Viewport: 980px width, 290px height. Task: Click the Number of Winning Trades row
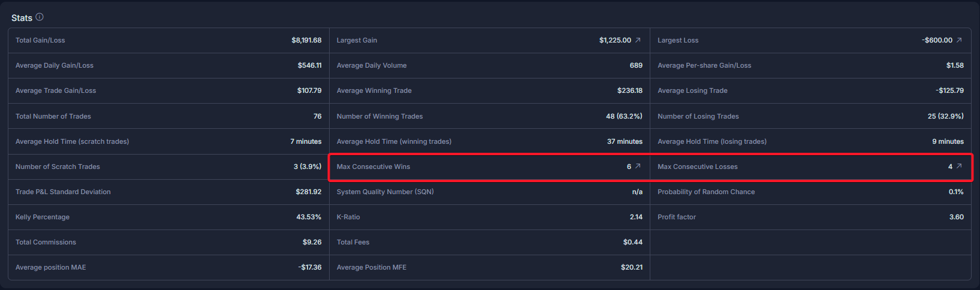point(490,116)
